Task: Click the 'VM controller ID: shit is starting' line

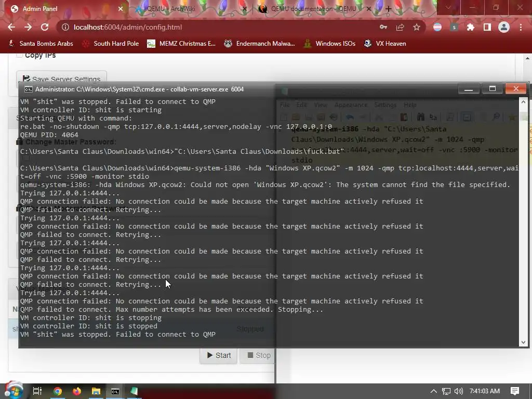Action: [91, 110]
